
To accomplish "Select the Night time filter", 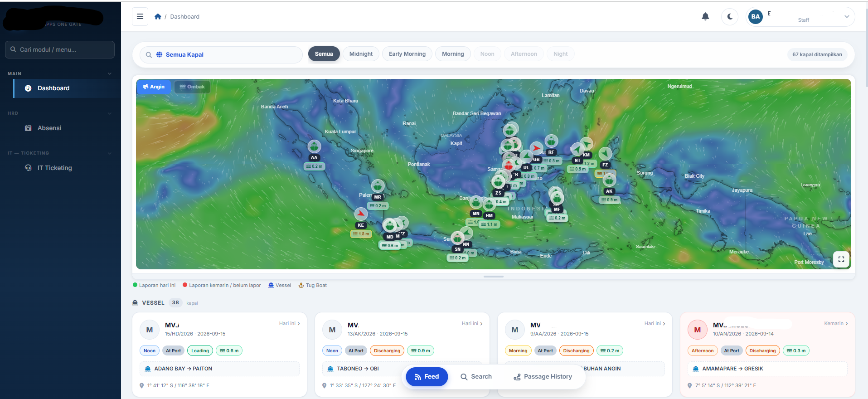I will pos(560,54).
